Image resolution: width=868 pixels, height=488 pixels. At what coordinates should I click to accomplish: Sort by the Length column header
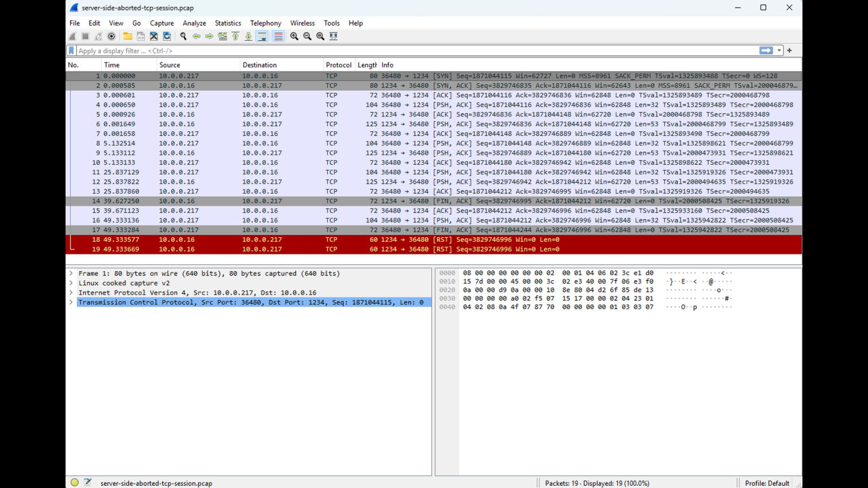367,65
